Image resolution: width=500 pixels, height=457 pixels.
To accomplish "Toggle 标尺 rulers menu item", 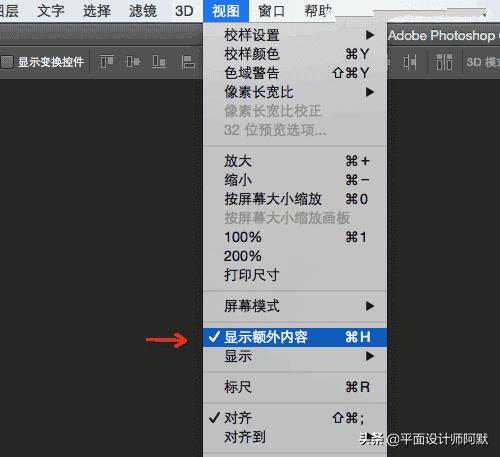I will tap(295, 387).
